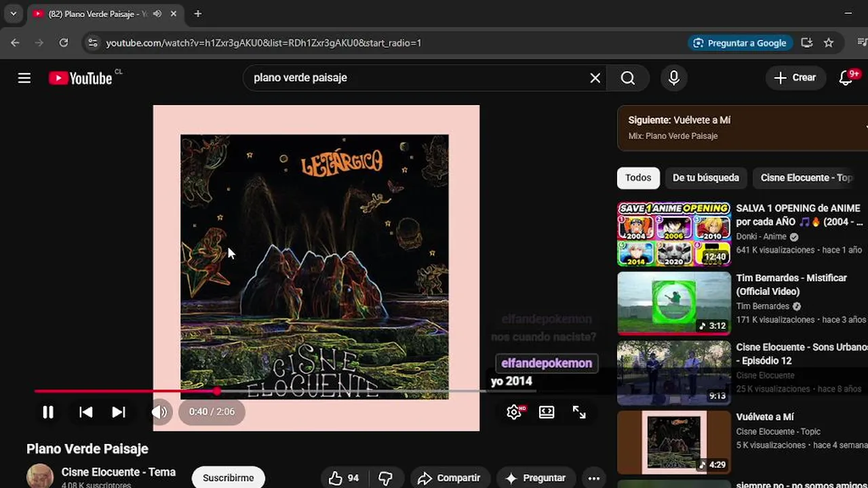868x488 pixels.
Task: Enter full screen mode
Action: pos(579,412)
